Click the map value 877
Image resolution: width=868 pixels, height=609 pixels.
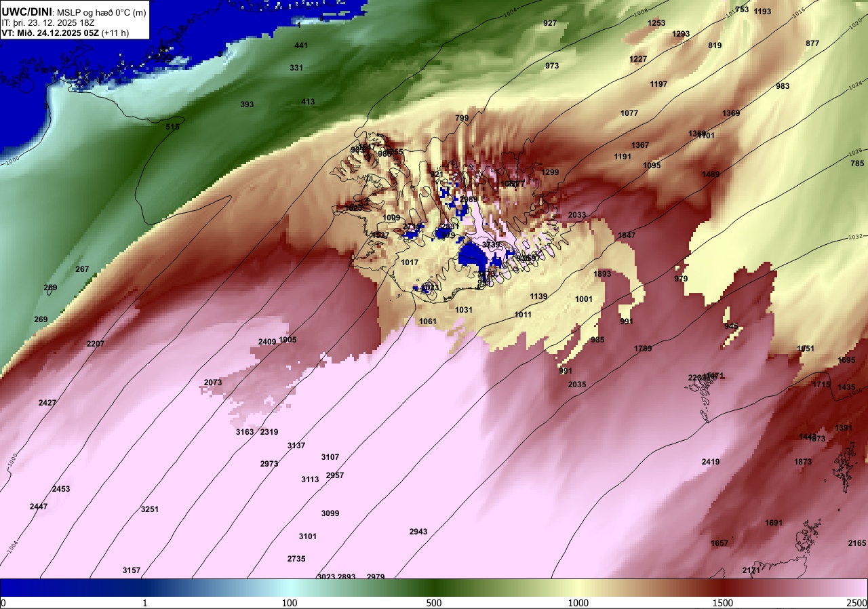812,43
